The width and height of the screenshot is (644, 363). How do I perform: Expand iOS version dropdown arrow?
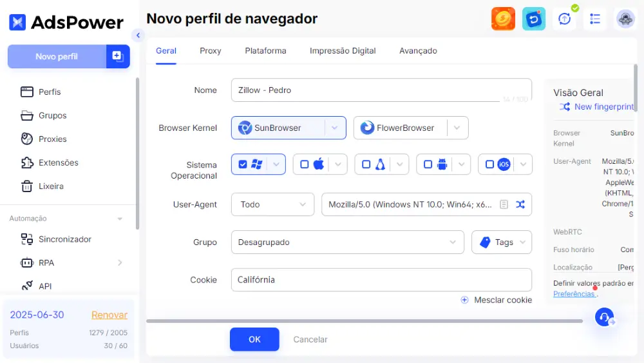pyautogui.click(x=523, y=164)
